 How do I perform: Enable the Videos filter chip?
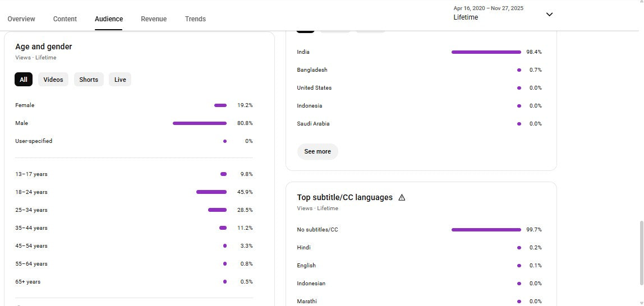[x=53, y=80]
